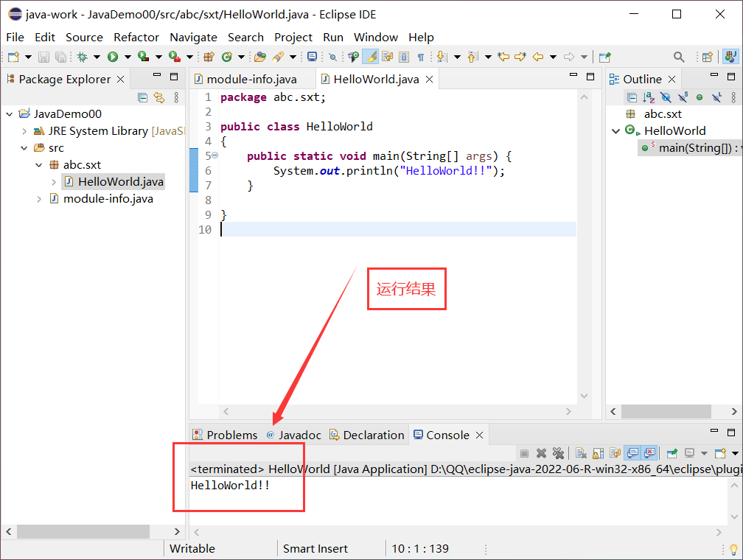Run the program with green play icon
The height and width of the screenshot is (560, 743).
[113, 57]
